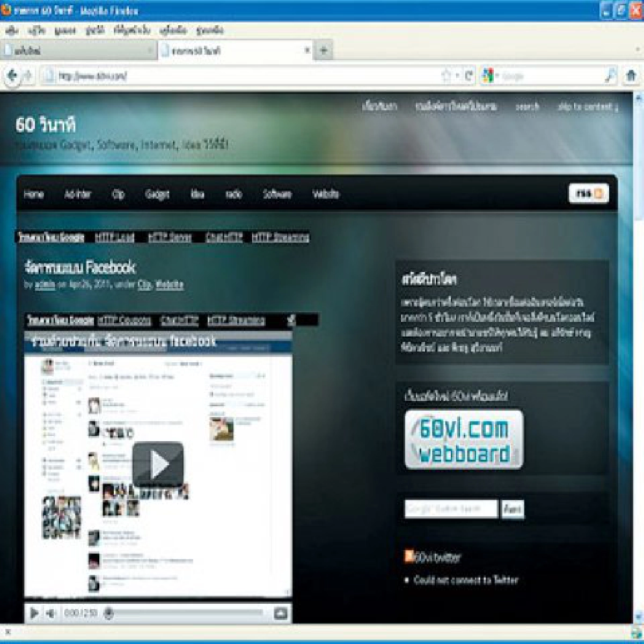644x644 pixels.
Task: Start the video with the large play button
Action: (x=158, y=464)
